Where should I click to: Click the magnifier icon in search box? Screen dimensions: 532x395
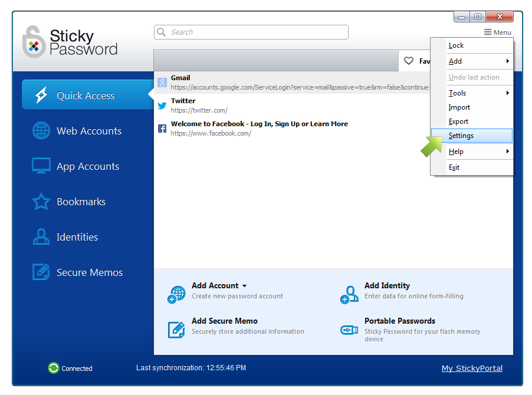click(x=162, y=32)
